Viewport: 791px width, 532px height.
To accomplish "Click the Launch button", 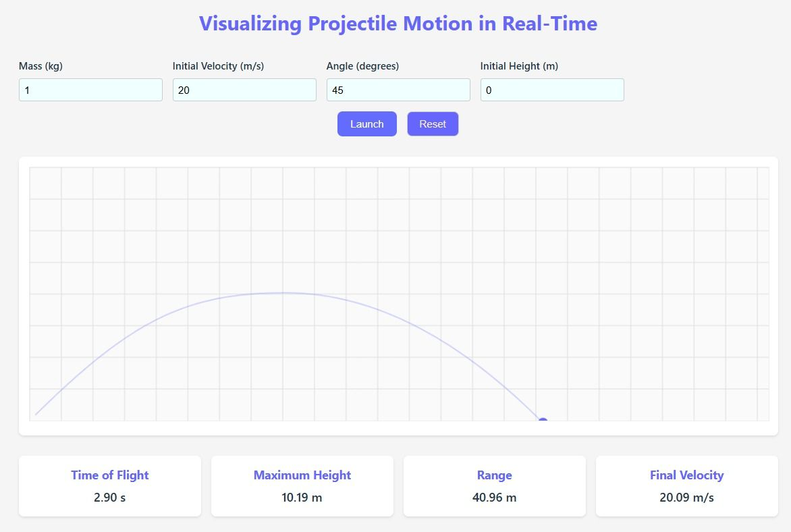I will [366, 124].
